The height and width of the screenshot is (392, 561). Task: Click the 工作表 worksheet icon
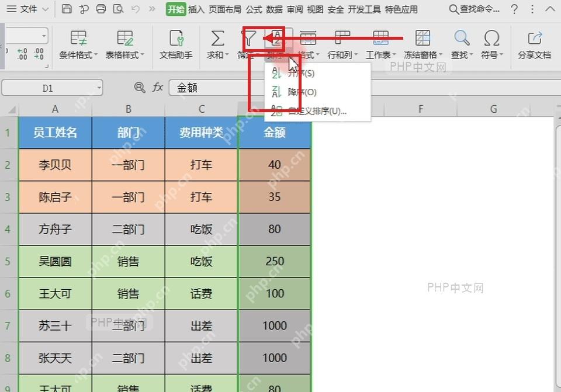(380, 39)
